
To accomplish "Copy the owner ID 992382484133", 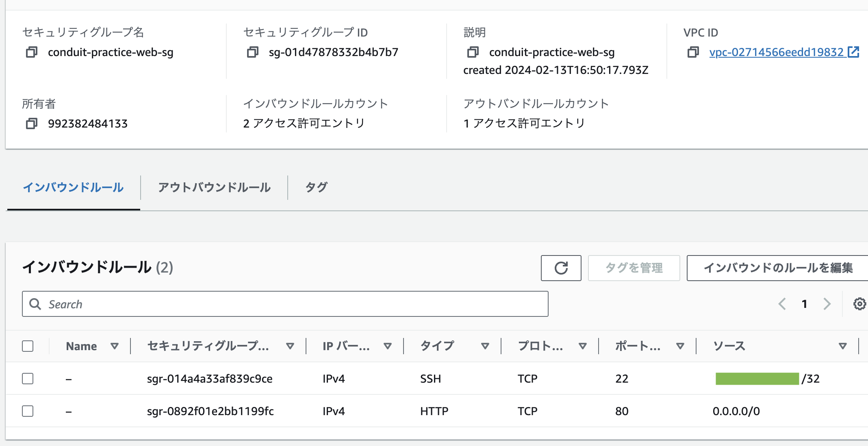I will [32, 123].
